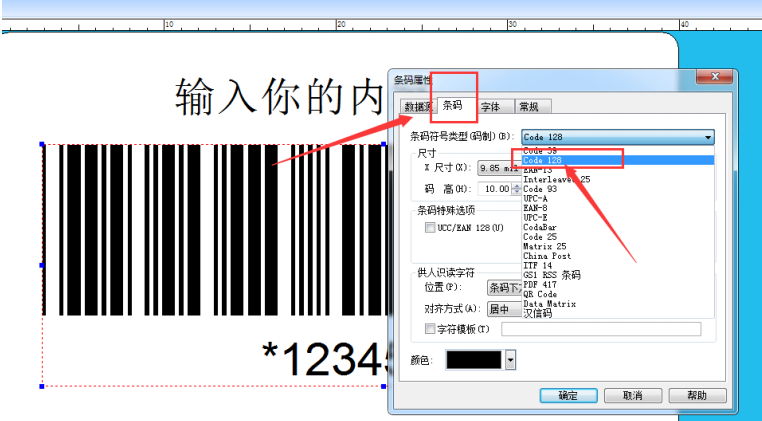The height and width of the screenshot is (421, 762).
Task: Click the character template input field
Action: click(x=601, y=329)
